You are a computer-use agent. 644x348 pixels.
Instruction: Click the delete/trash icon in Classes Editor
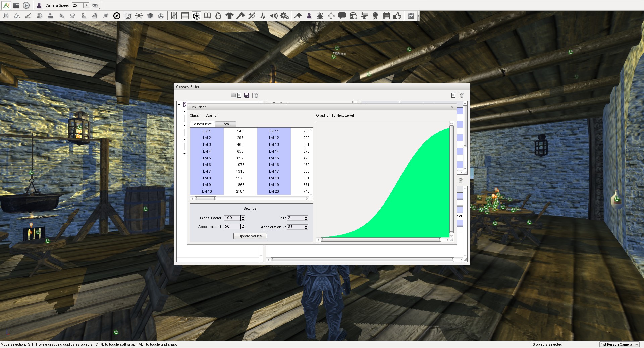pos(256,95)
